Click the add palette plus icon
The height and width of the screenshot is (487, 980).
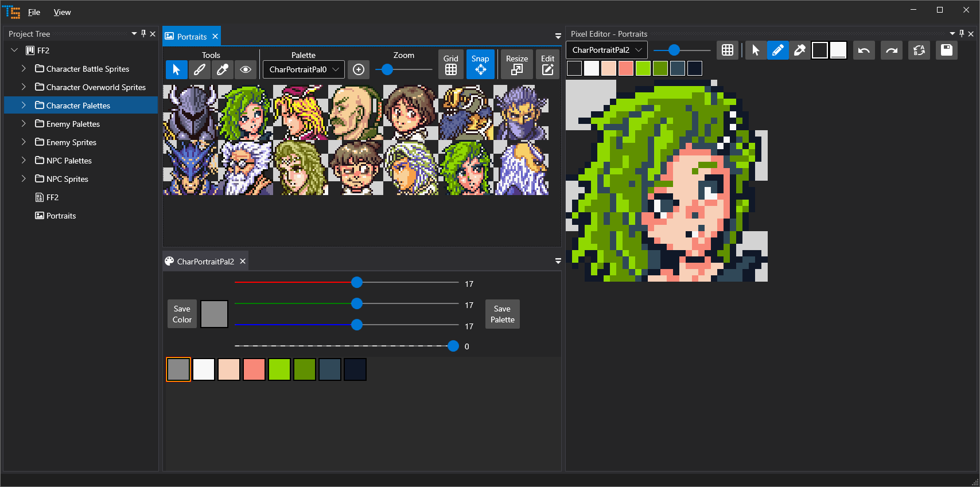coord(359,69)
